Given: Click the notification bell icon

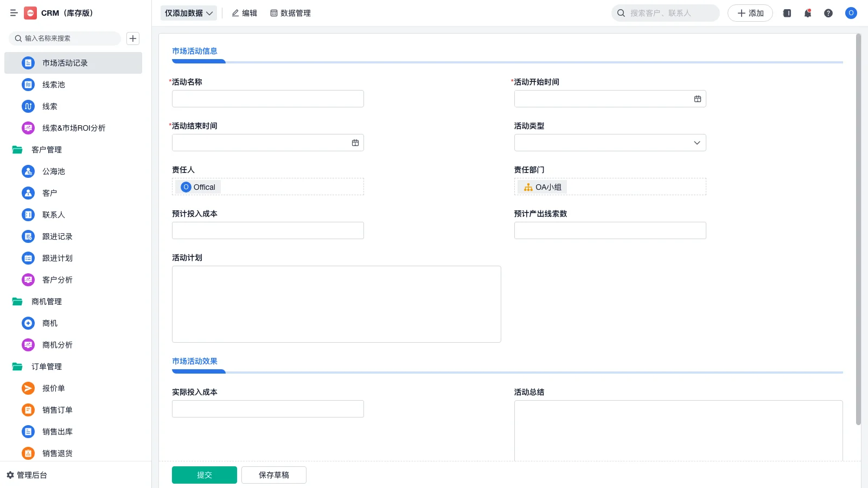Looking at the screenshot, I should 807,13.
